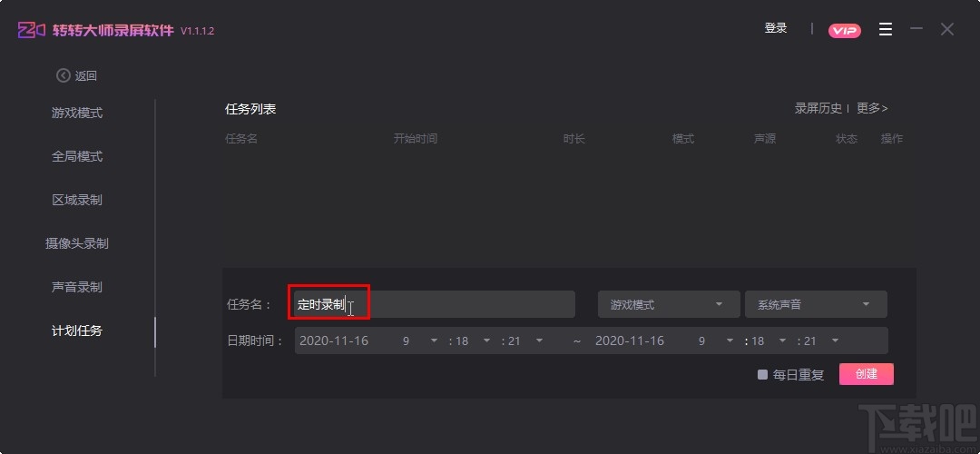Image resolution: width=980 pixels, height=454 pixels.
Task: Close the recorder window
Action: 946,29
